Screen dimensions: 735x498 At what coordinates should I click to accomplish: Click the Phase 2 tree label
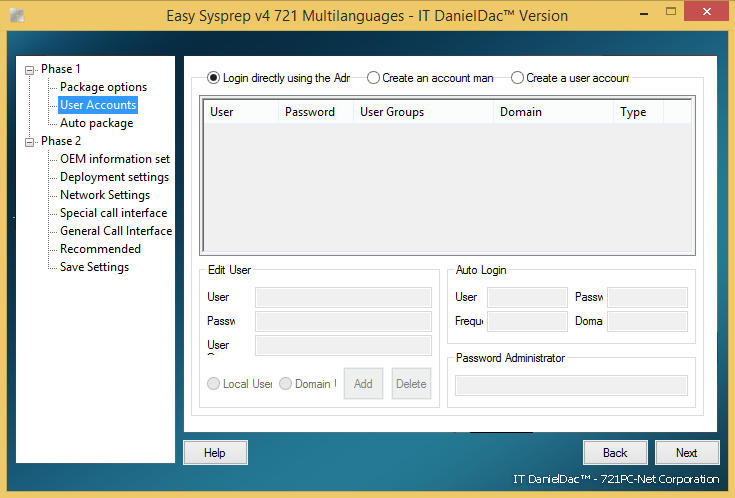[60, 141]
